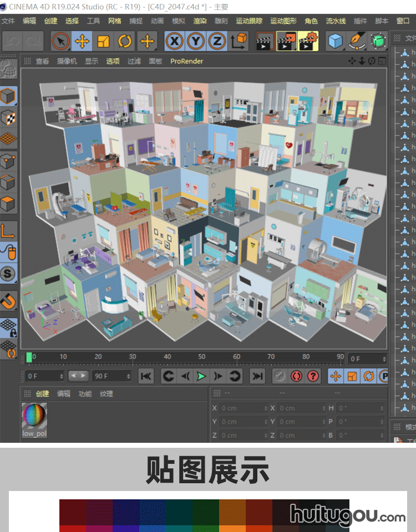Jump to the end of the animation
The height and width of the screenshot is (532, 416).
(x=257, y=376)
